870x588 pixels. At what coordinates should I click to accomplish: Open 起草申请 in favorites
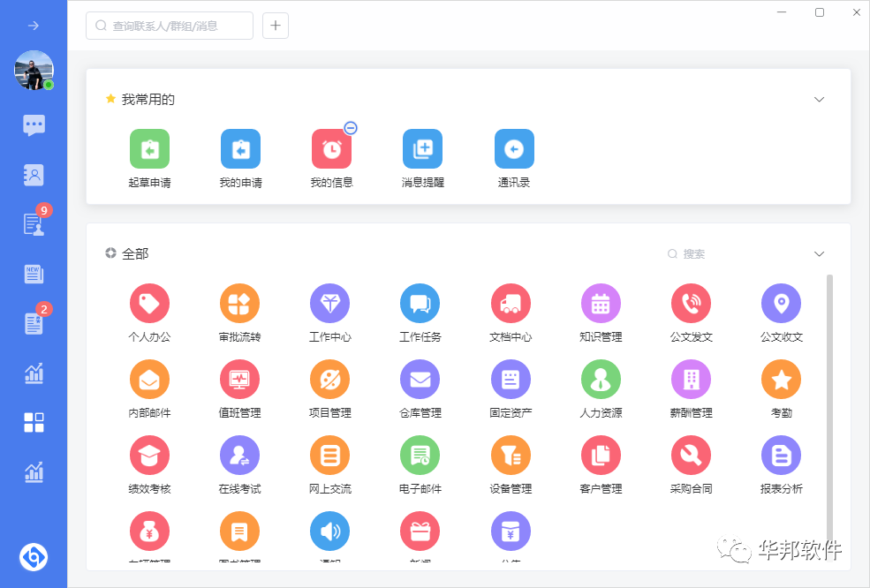click(149, 149)
